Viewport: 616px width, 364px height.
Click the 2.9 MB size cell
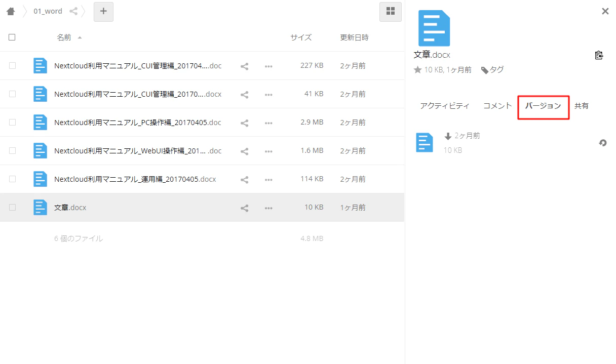point(312,123)
